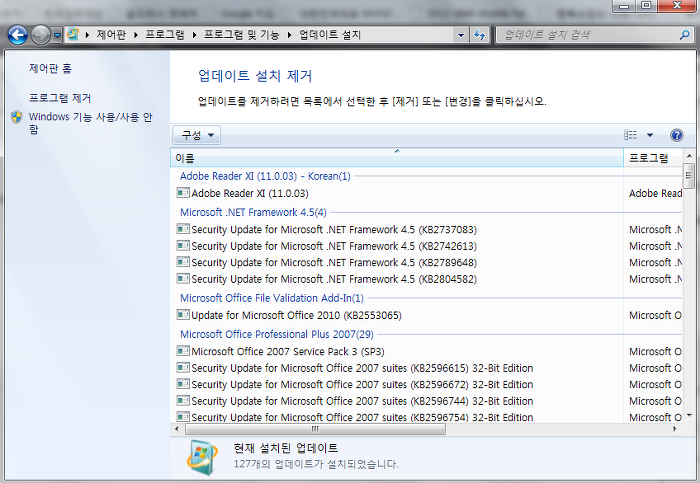Select Office 2007 suites update KB2596615

pyautogui.click(x=362, y=368)
